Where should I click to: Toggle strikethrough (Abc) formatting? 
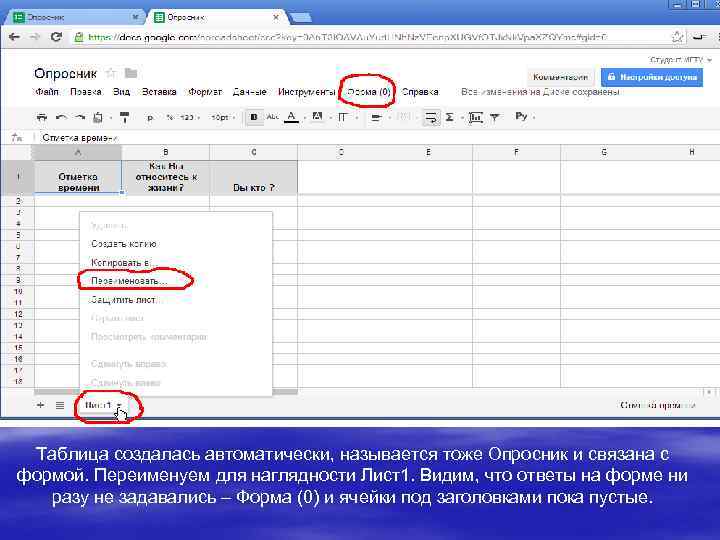point(273,117)
